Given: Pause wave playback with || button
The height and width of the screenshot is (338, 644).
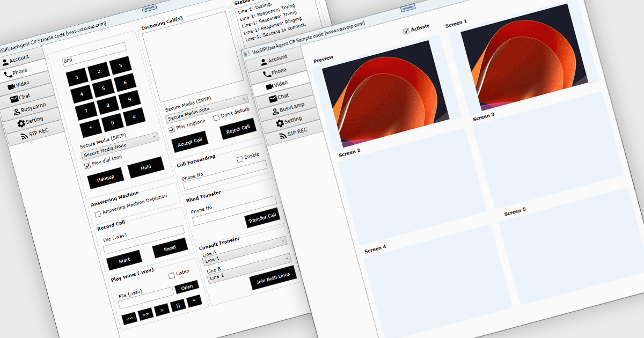Looking at the screenshot, I should click(178, 306).
